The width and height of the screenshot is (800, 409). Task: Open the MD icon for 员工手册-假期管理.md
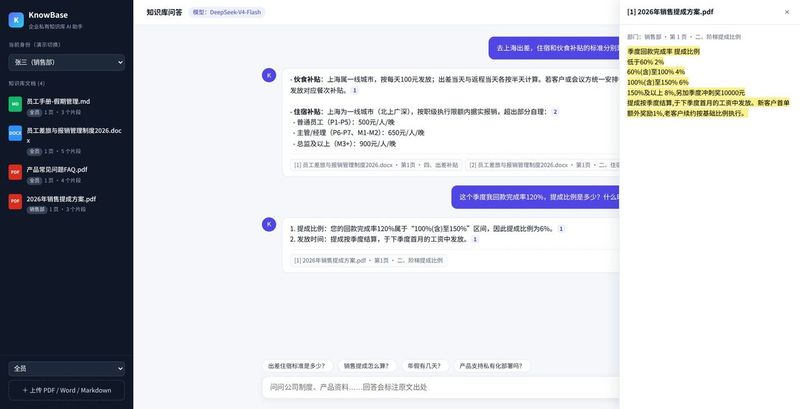coord(15,104)
